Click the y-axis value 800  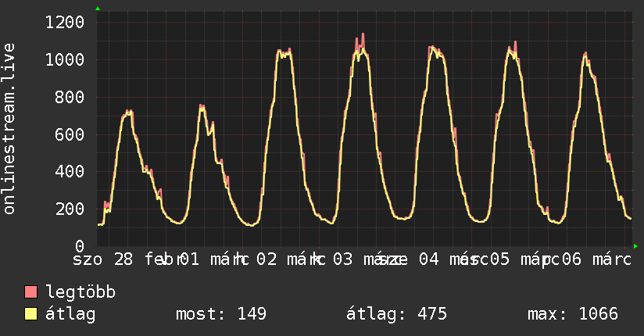tap(70, 98)
